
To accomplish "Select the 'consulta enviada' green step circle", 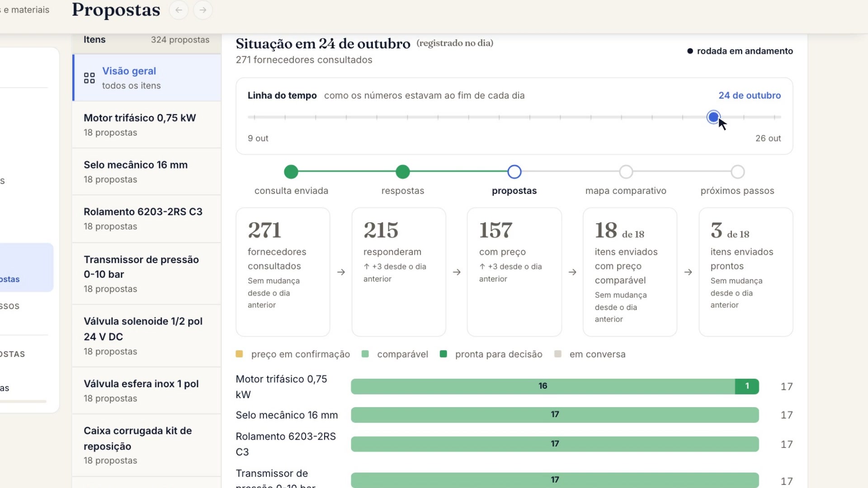I will (291, 172).
